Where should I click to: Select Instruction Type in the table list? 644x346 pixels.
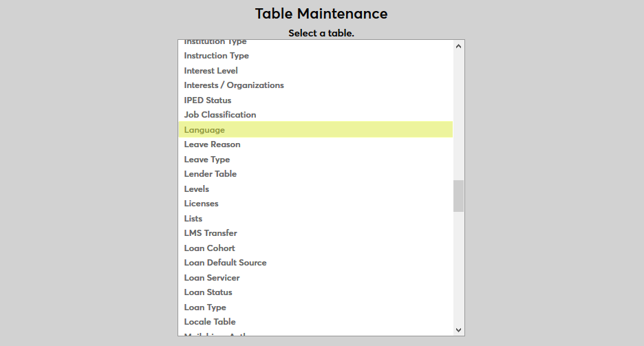point(216,56)
